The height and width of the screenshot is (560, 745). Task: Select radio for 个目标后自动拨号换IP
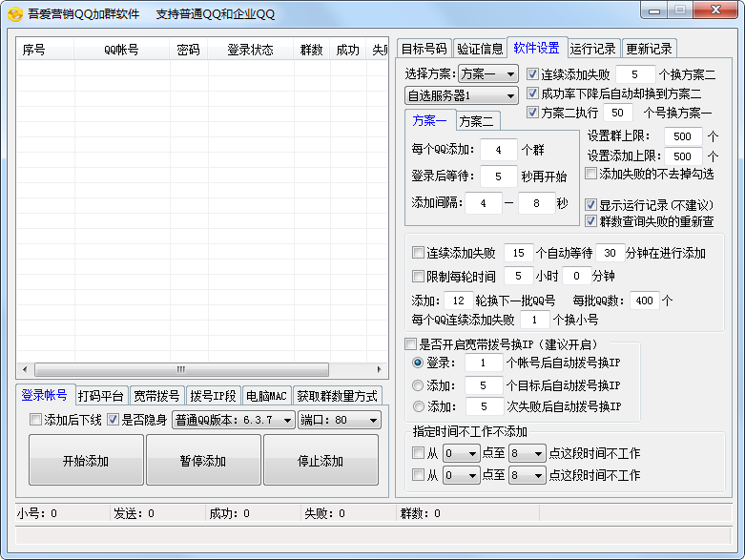pos(418,385)
